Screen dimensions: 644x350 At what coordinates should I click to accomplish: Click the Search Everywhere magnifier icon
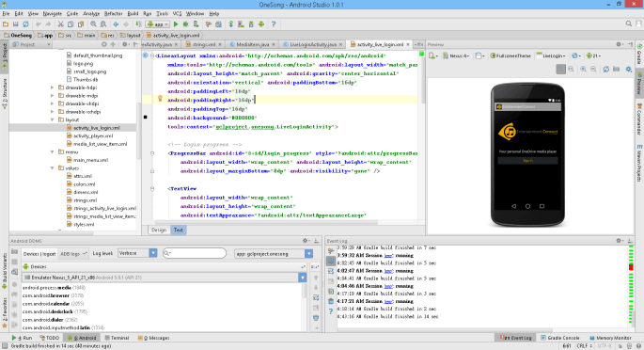629,24
